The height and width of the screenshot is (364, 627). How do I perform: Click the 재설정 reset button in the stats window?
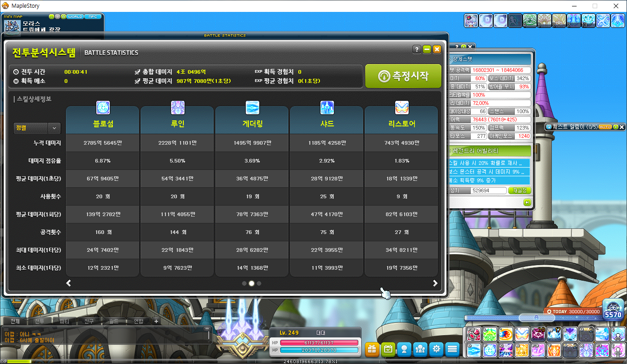tap(520, 190)
